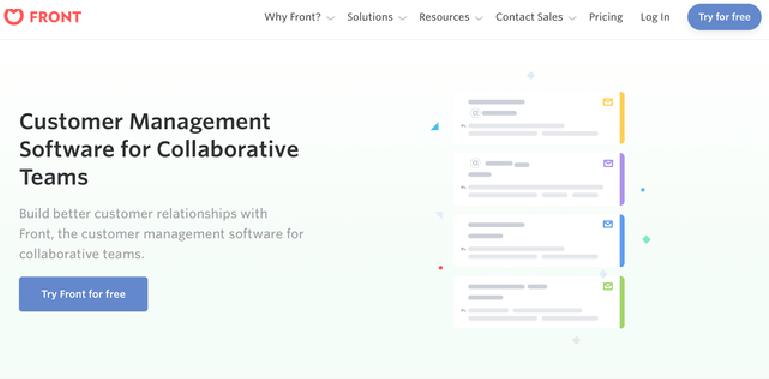
Task: Click the Build better customer relationships paragraph
Action: pyautogui.click(x=161, y=234)
